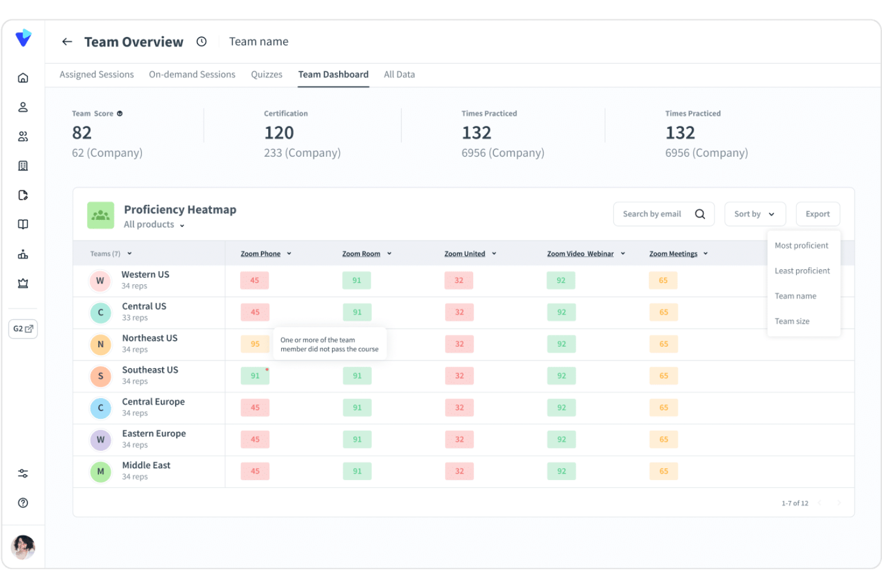Open the help question mark icon
The image size is (882, 588).
pyautogui.click(x=23, y=503)
